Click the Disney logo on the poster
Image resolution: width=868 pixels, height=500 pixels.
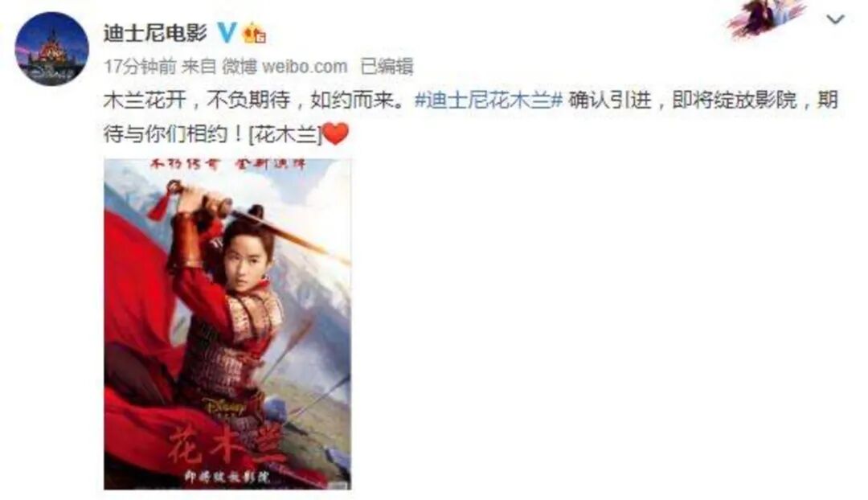pyautogui.click(x=225, y=406)
